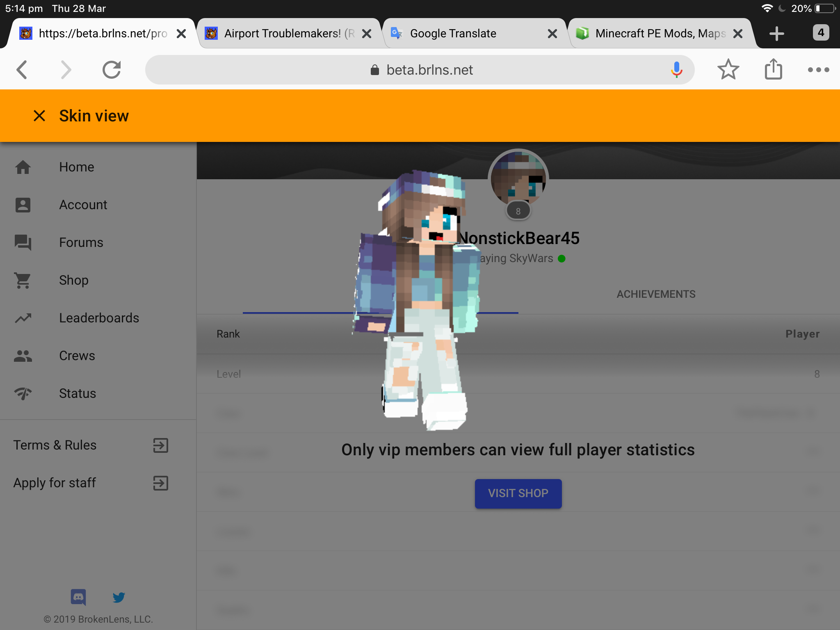Viewport: 840px width, 630px height.
Task: Open the tab switcher showing 4
Action: coord(821,32)
